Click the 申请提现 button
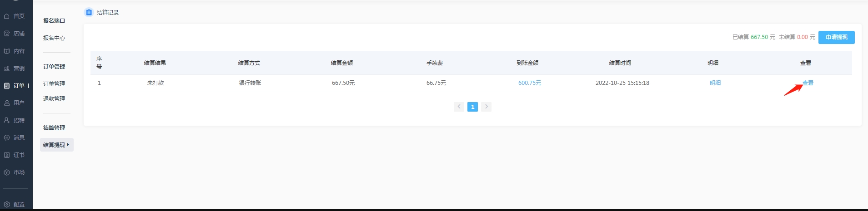This screenshot has width=868, height=211. pos(837,37)
